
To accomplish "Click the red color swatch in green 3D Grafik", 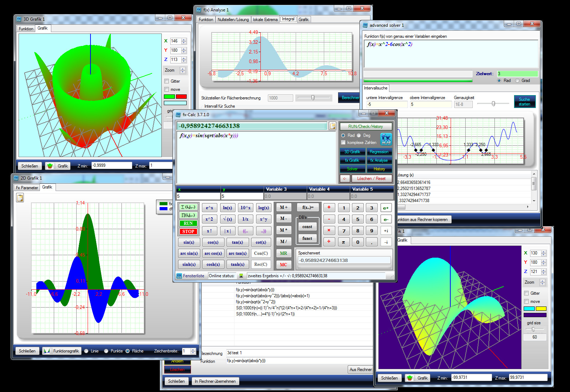I will 181,97.
